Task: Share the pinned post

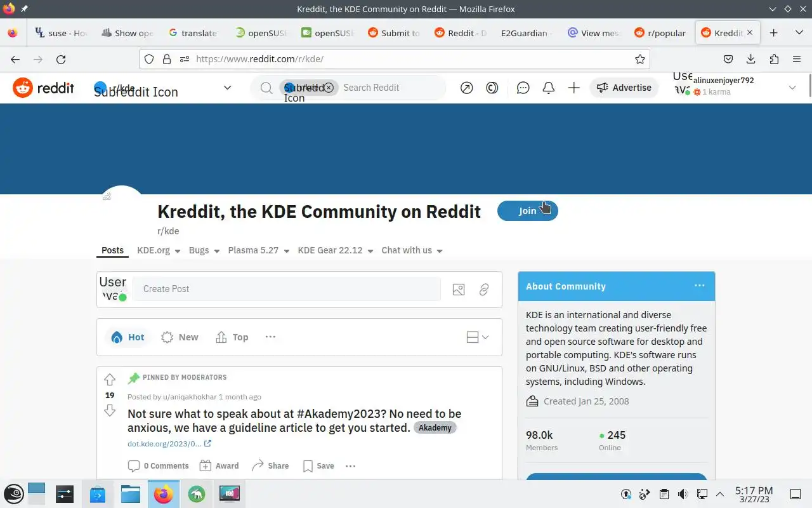Action: point(270,466)
